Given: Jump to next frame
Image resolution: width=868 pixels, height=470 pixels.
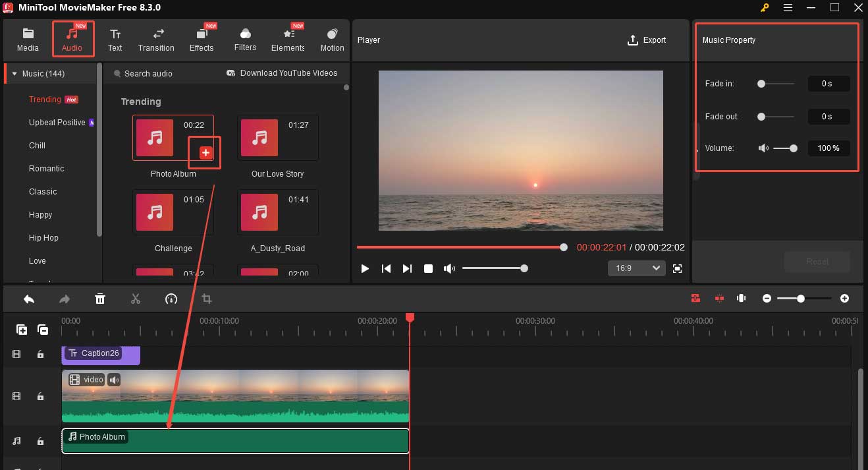Looking at the screenshot, I should tap(407, 268).
